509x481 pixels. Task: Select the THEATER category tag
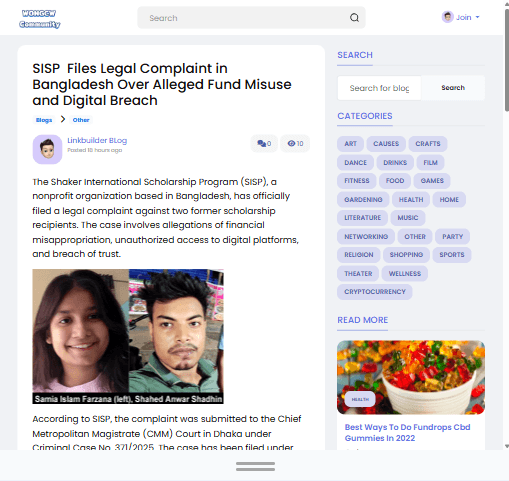coord(358,274)
